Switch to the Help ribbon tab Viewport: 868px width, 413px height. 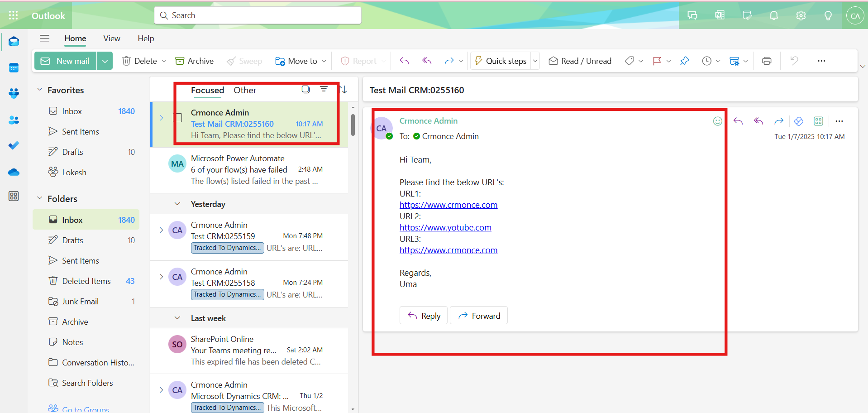[x=146, y=38]
